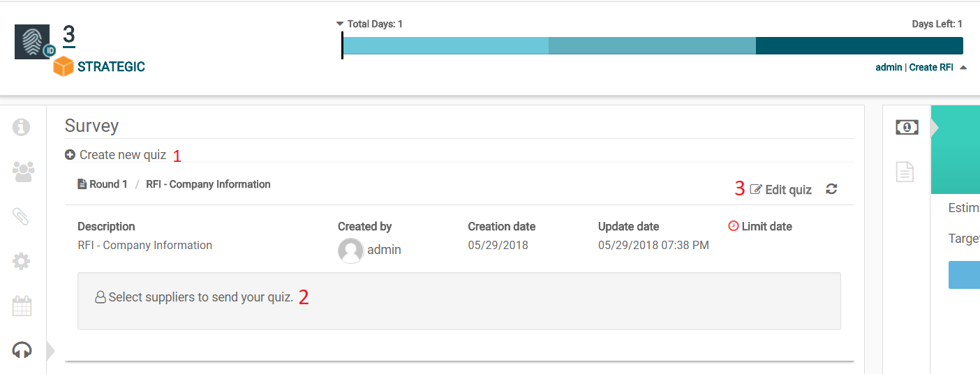Click RFI - Company Information breadcrumb
The image size is (980, 374).
tap(208, 184)
